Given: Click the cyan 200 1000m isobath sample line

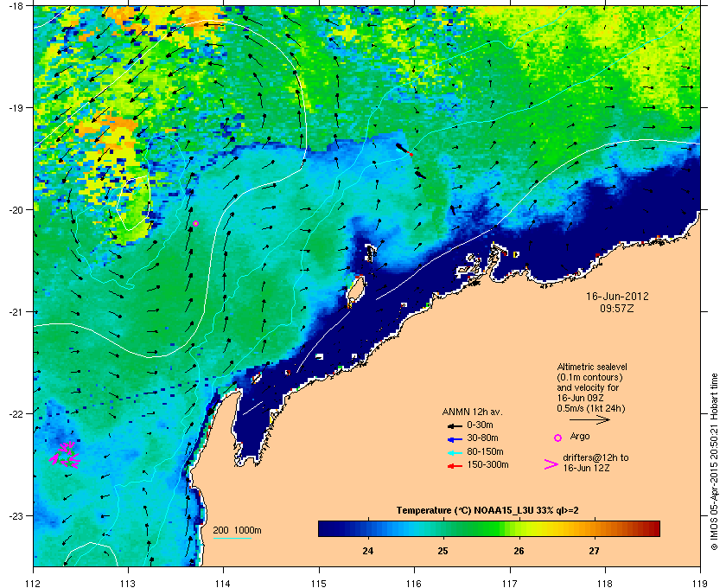Looking at the screenshot, I should coord(232,538).
